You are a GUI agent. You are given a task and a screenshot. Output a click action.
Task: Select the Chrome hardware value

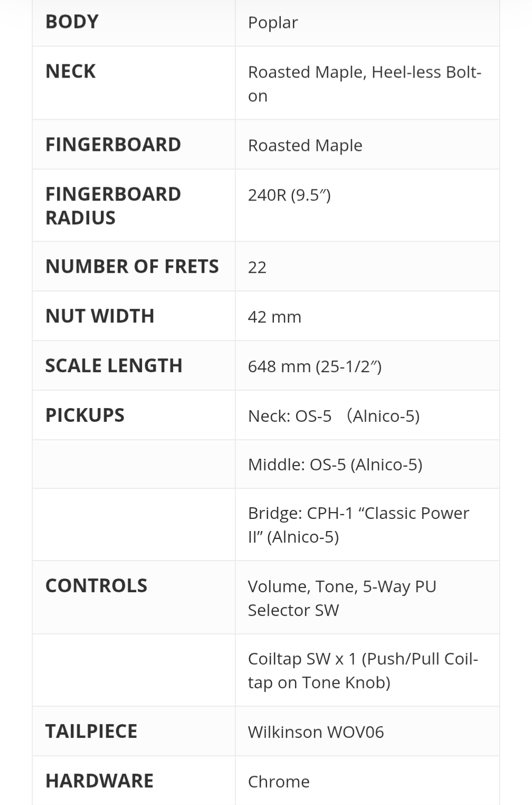point(279,782)
